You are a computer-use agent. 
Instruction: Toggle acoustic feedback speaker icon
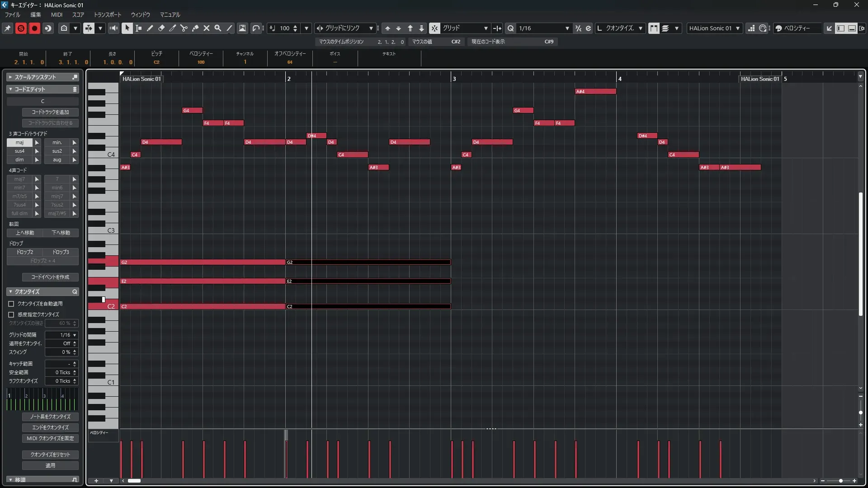click(113, 28)
